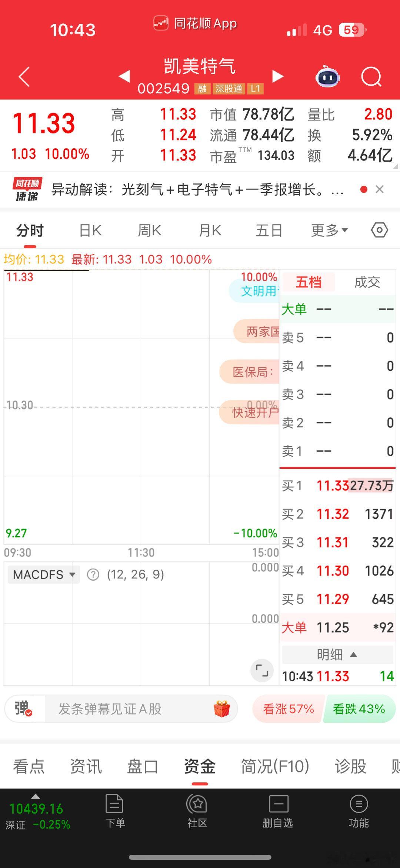Open MACD indicator help question mark

tap(93, 574)
